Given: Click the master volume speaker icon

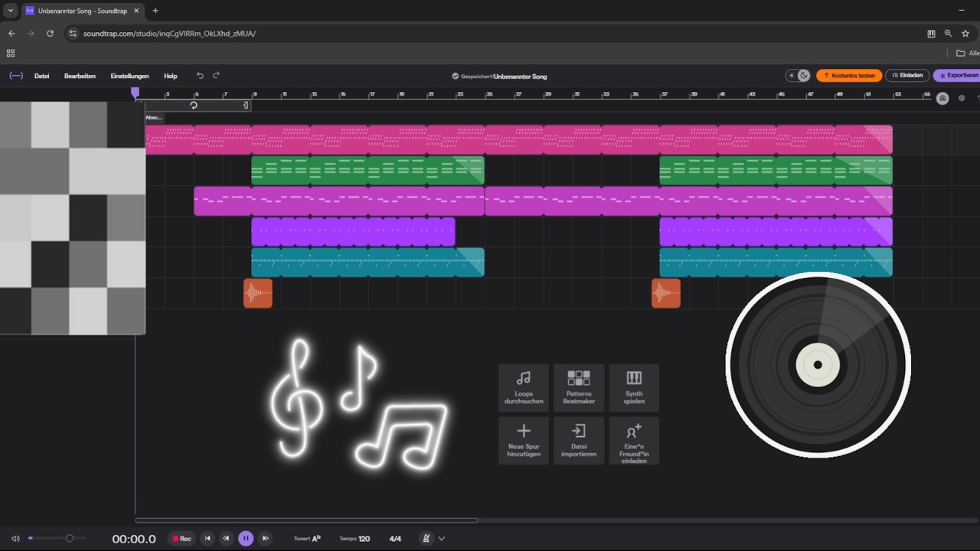Looking at the screenshot, I should coord(15,539).
